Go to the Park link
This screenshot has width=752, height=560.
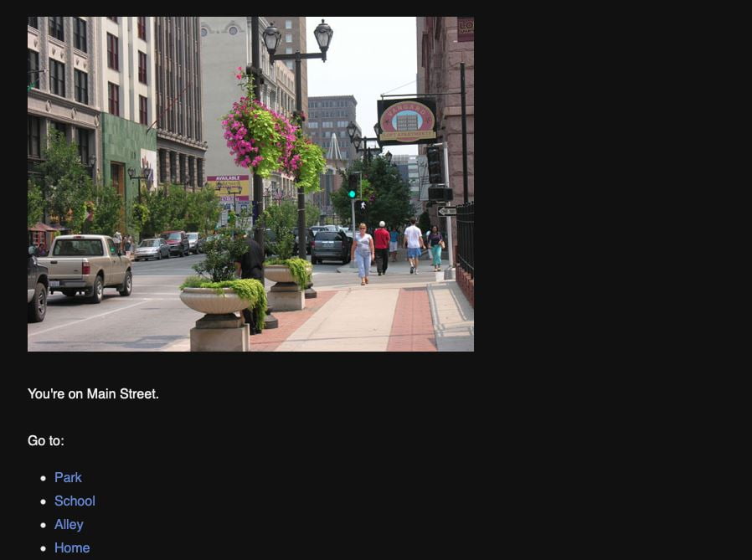pyautogui.click(x=68, y=477)
